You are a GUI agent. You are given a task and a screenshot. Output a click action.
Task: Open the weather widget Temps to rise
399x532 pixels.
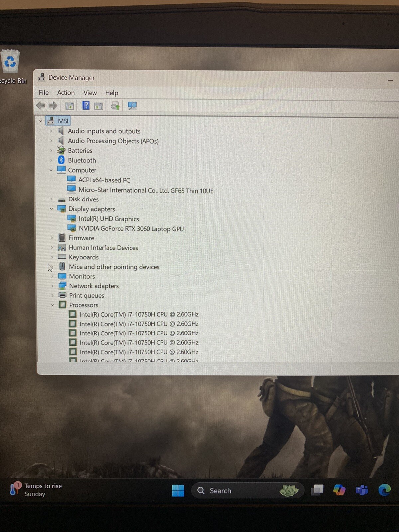[x=36, y=490]
